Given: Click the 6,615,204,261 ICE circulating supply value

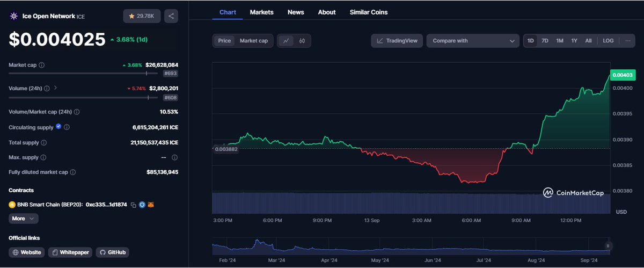Looking at the screenshot, I should pos(156,127).
